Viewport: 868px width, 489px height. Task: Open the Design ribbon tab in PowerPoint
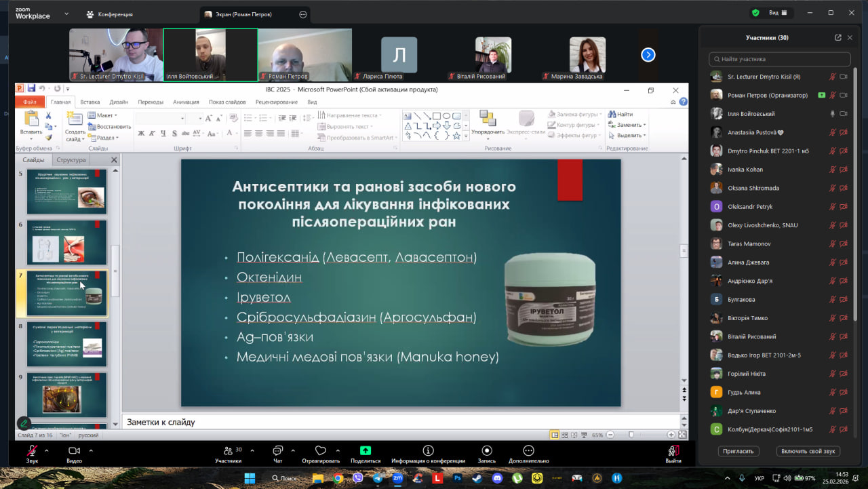coord(119,102)
